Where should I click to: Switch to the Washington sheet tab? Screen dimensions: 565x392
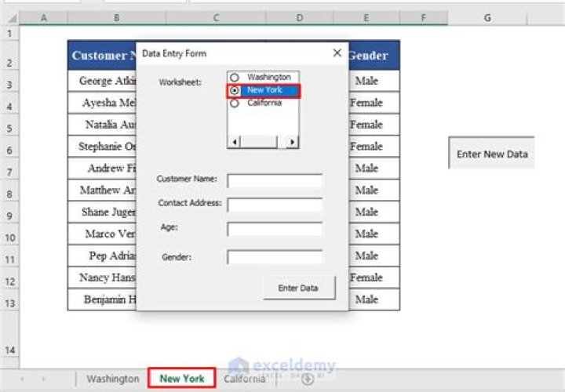[x=113, y=379]
